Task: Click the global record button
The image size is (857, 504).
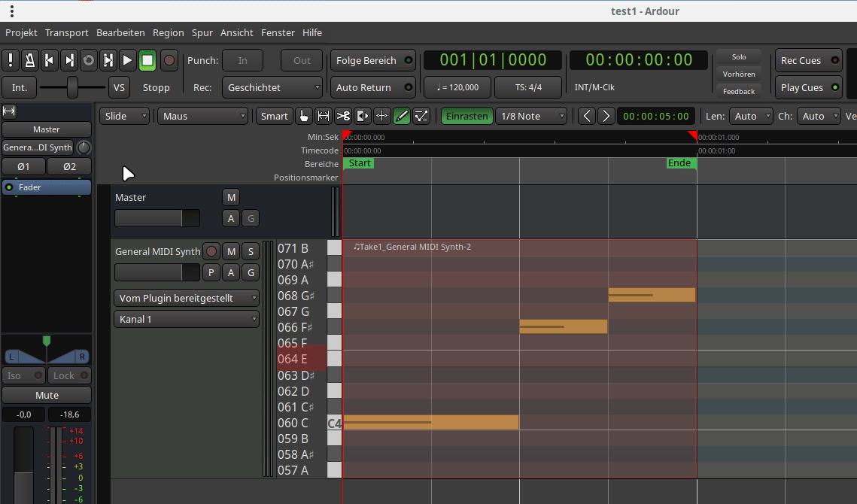Action: 169,60
